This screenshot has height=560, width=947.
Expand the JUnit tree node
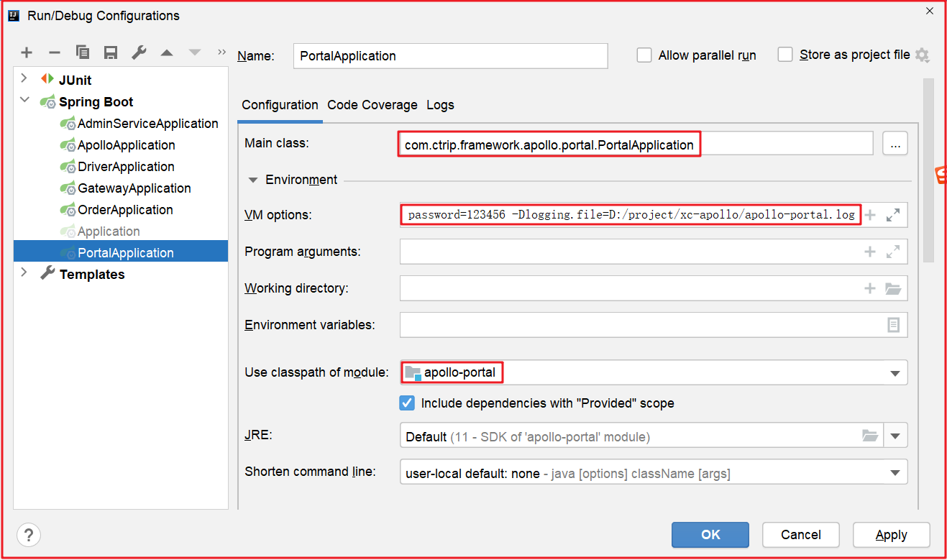pos(24,78)
